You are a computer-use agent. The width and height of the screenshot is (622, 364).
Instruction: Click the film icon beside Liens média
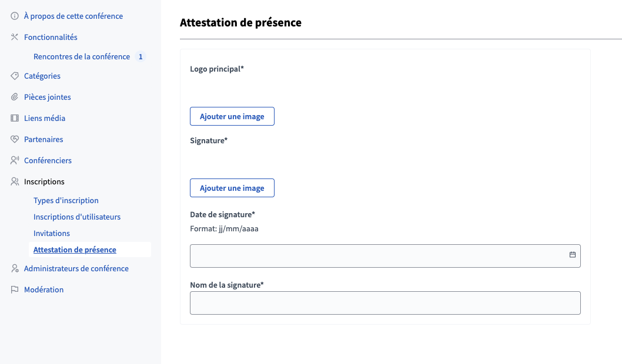pos(15,118)
